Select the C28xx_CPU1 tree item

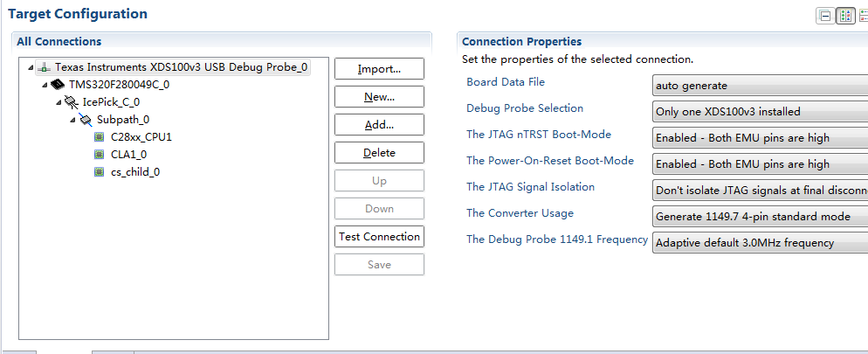pos(141,137)
